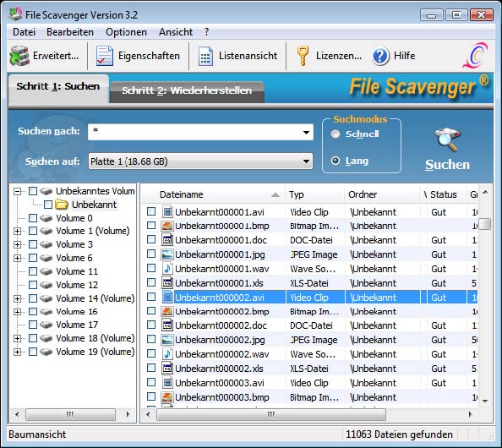This screenshot has height=448, width=502.
Task: Click the Eigenschaften properties icon
Action: pos(105,56)
